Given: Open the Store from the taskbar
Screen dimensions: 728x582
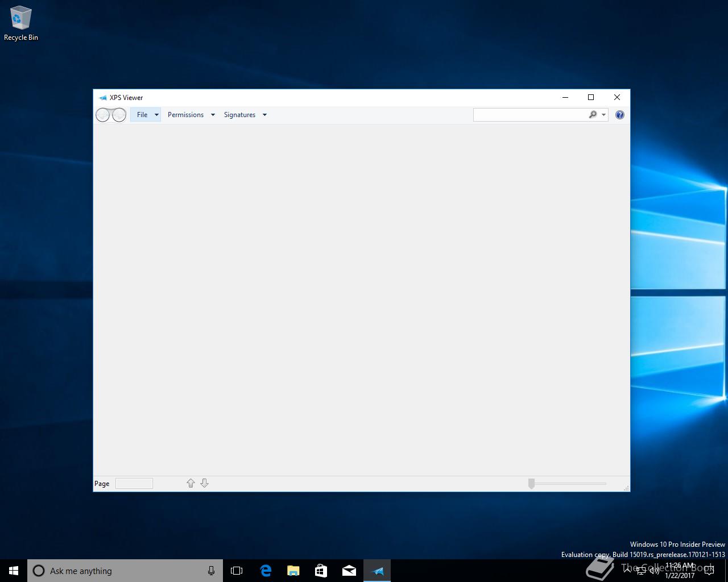Looking at the screenshot, I should (x=321, y=571).
